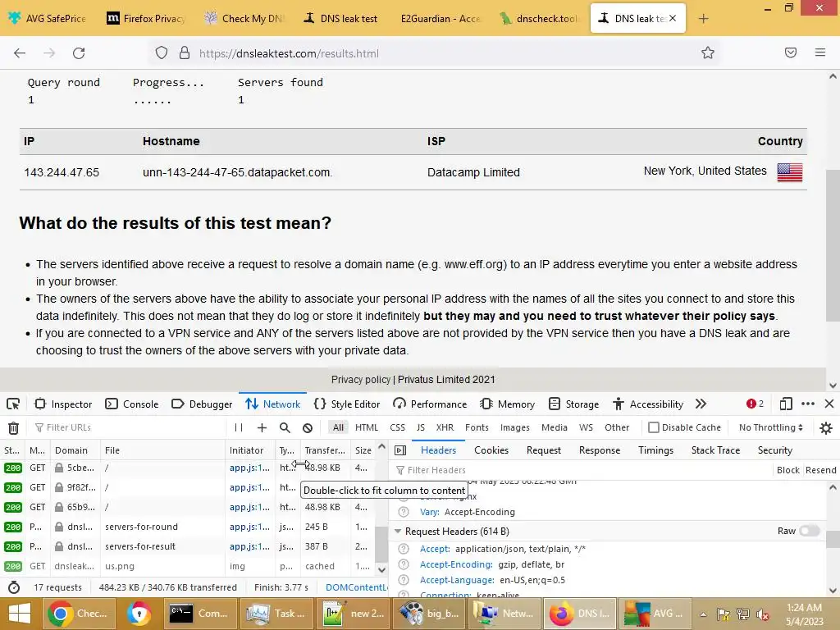
Task: Filter requests to All types
Action: (x=338, y=427)
